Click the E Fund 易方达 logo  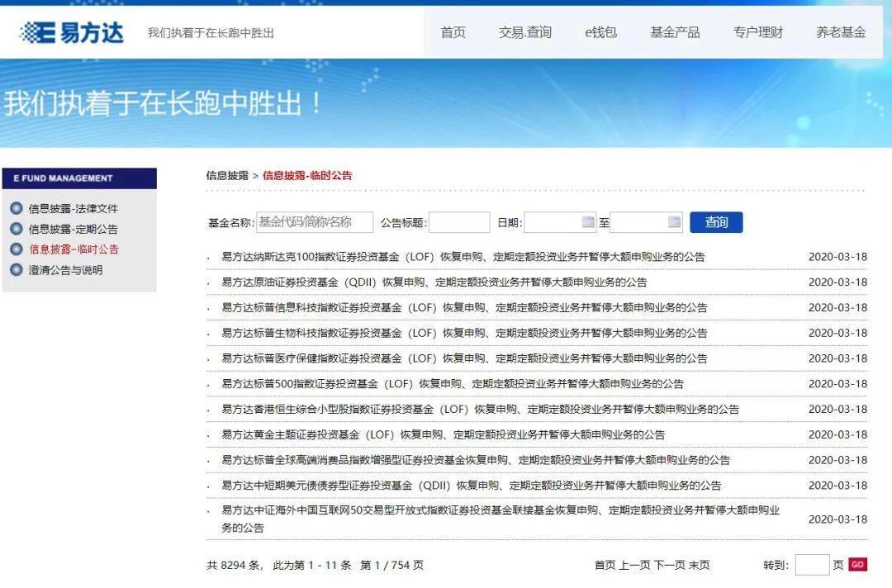(72, 32)
